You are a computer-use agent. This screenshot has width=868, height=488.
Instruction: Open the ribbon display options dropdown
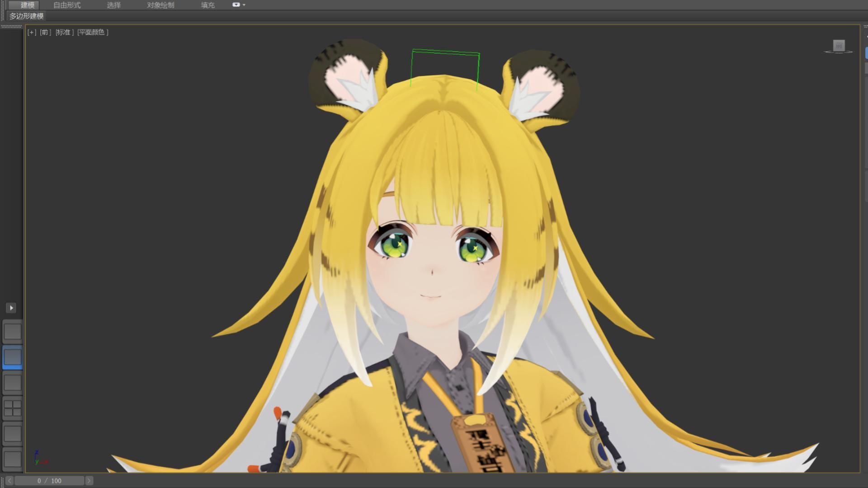coord(239,5)
